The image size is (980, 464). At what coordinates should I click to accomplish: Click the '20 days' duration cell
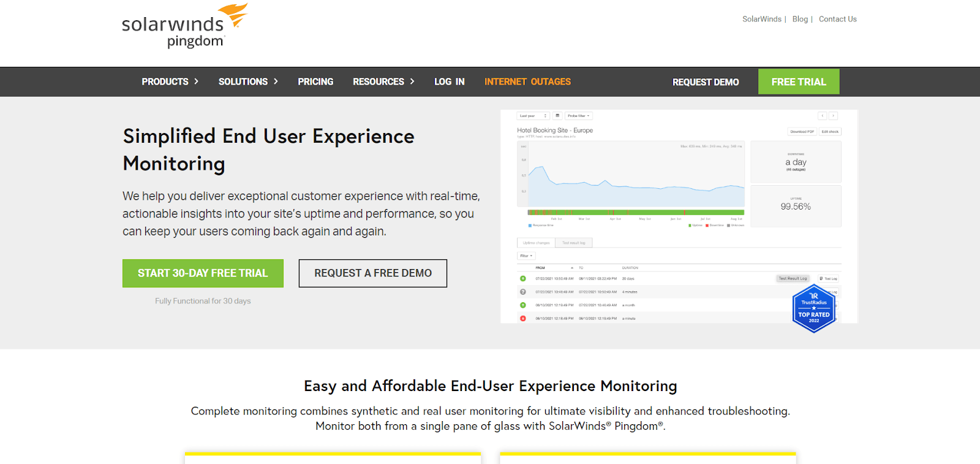pyautogui.click(x=628, y=279)
